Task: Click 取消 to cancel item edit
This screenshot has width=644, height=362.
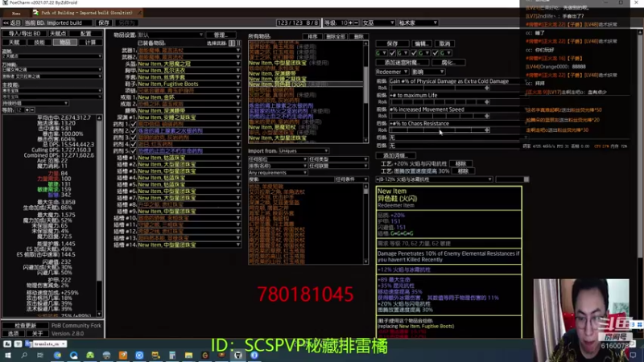Action: click(x=445, y=43)
